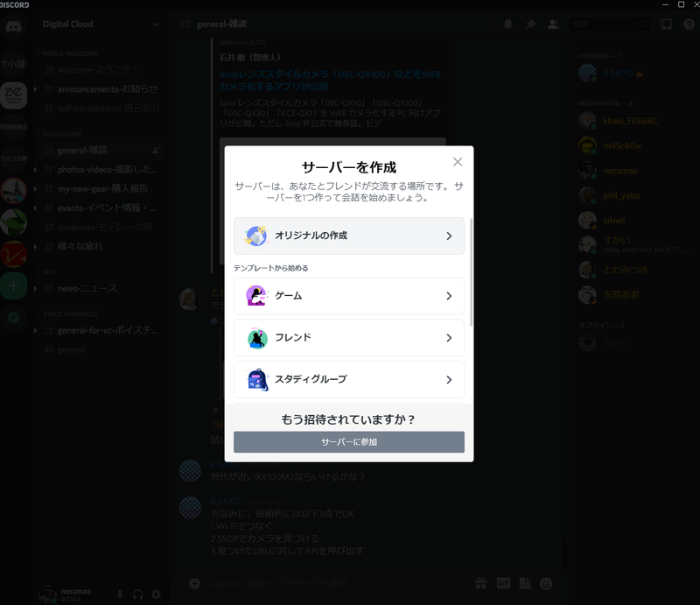Click the add server plus icon
The width and height of the screenshot is (700, 605).
pyautogui.click(x=13, y=286)
